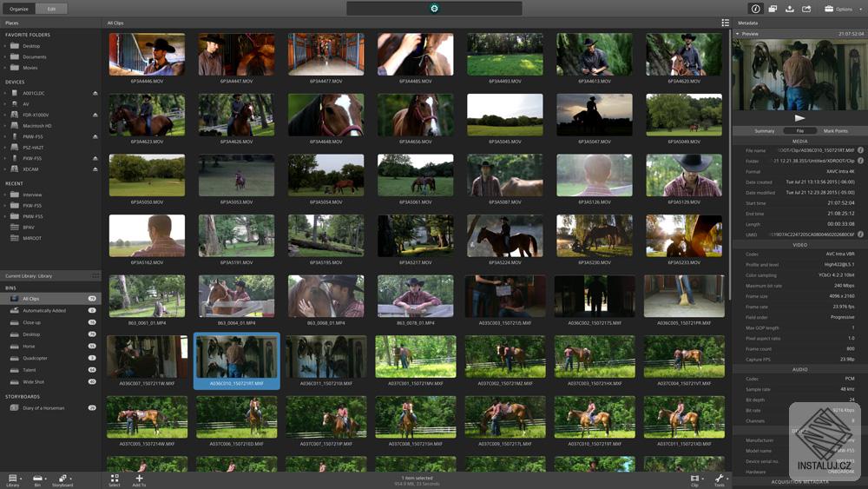The height and width of the screenshot is (489, 868).
Task: Click the UMID info icon
Action: click(861, 235)
